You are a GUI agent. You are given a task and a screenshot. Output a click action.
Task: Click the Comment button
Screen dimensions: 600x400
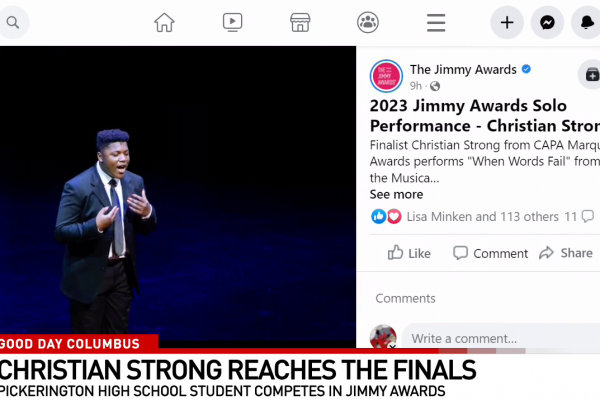(490, 253)
